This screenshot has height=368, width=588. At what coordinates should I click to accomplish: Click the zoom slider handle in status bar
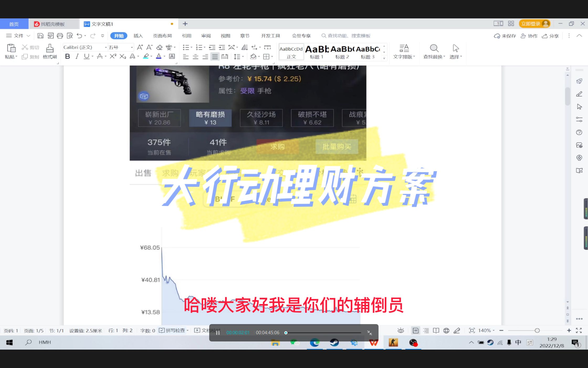[x=537, y=330]
